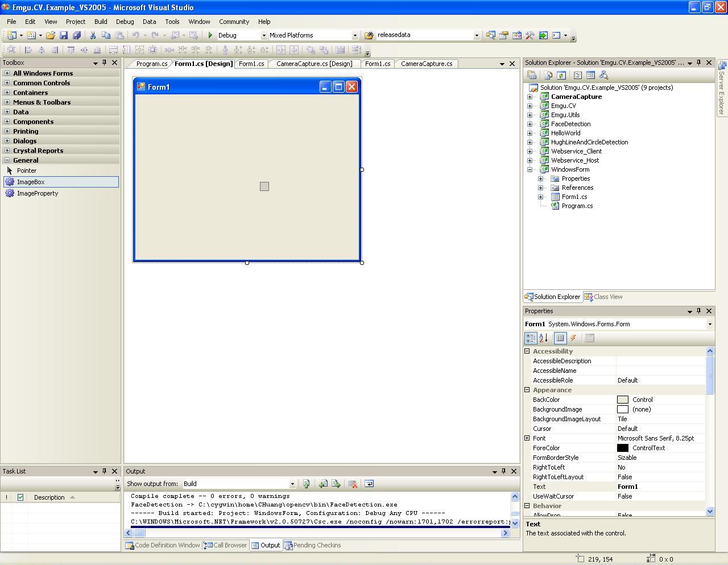Expand the Font property in Properties
Viewport: 728px width, 565px height.
pyautogui.click(x=527, y=438)
